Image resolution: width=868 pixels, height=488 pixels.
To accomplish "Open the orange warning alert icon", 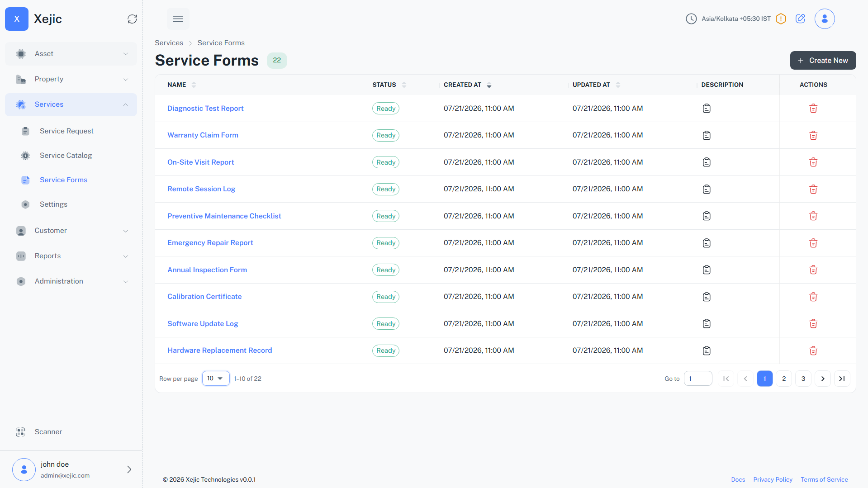I will click(781, 19).
